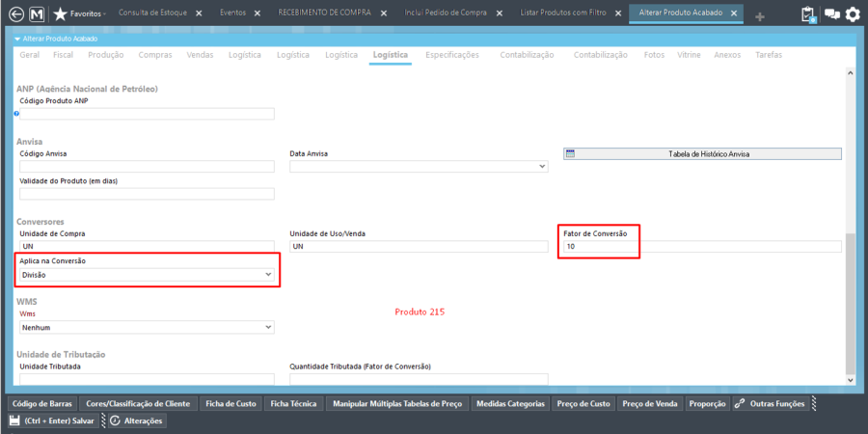Open the Ficha Técnica button
Image resolution: width=868 pixels, height=434 pixels.
(x=293, y=403)
